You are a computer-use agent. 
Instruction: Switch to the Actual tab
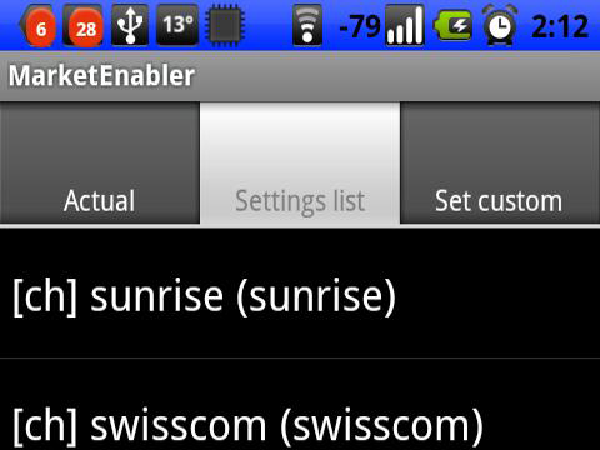coord(99,163)
